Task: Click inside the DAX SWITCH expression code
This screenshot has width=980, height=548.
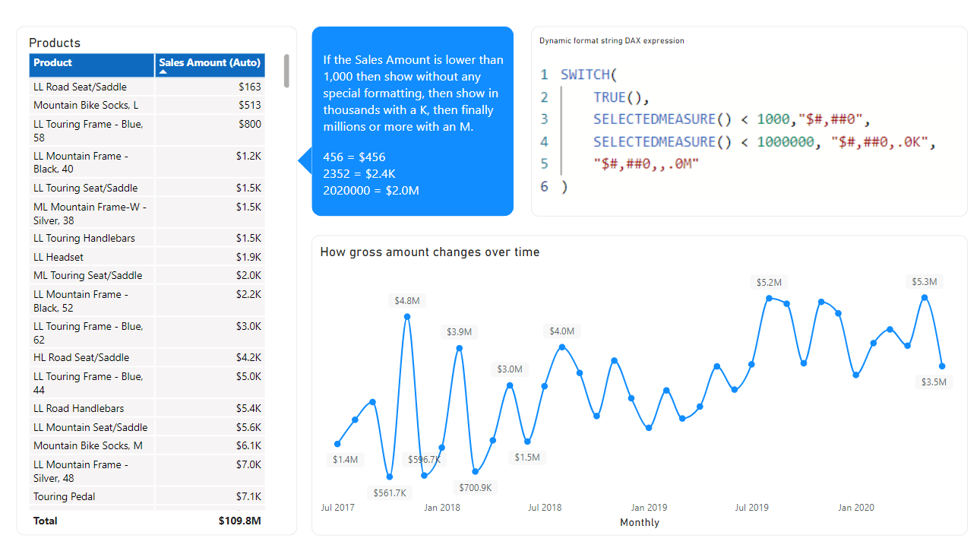Action: point(729,131)
